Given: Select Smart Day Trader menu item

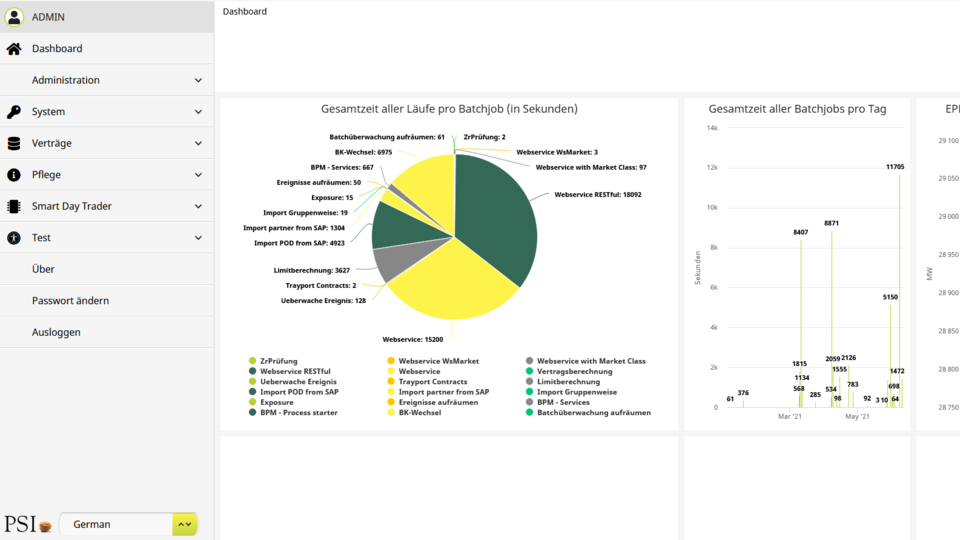Looking at the screenshot, I should pos(72,206).
